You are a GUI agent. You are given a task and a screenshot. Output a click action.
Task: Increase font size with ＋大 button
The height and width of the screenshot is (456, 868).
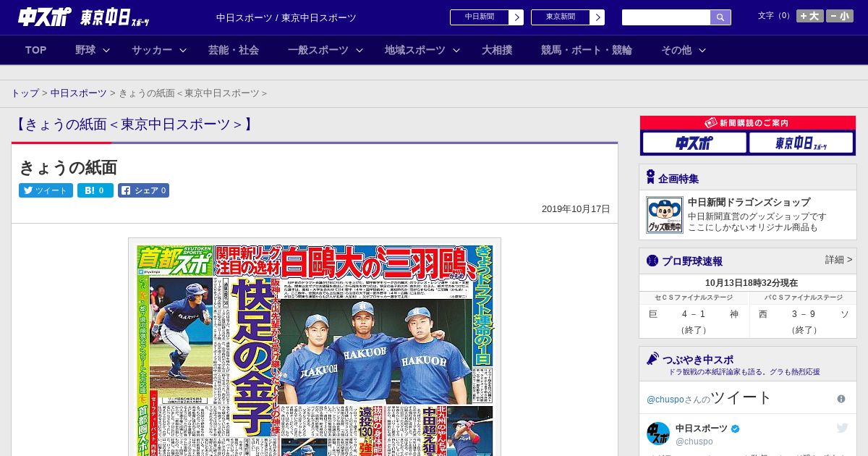pyautogui.click(x=809, y=16)
